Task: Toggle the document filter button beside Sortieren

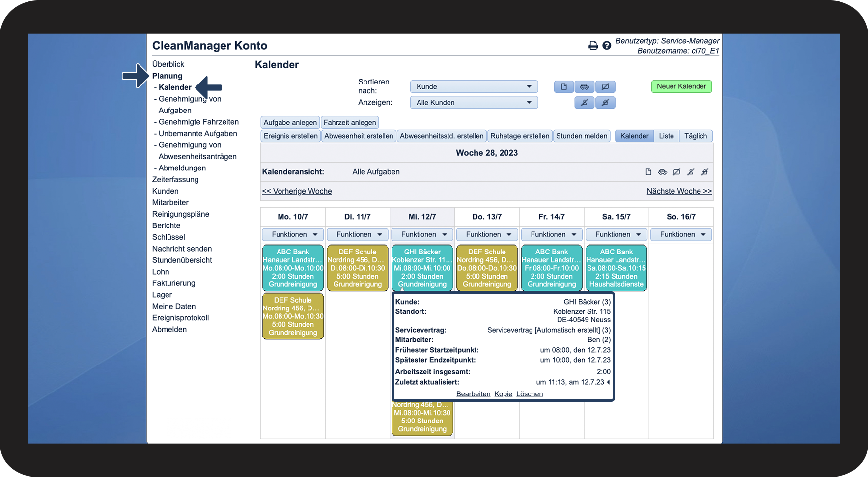Action: click(564, 86)
